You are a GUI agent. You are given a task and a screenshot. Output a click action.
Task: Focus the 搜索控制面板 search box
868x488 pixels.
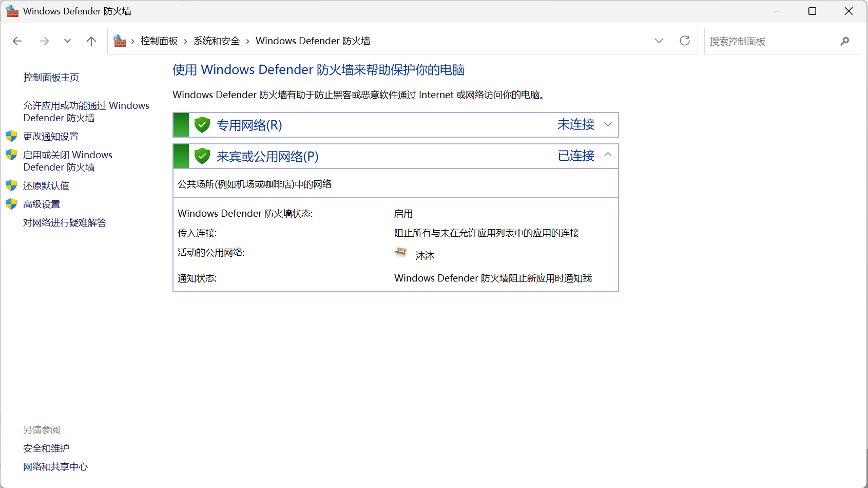tap(782, 41)
